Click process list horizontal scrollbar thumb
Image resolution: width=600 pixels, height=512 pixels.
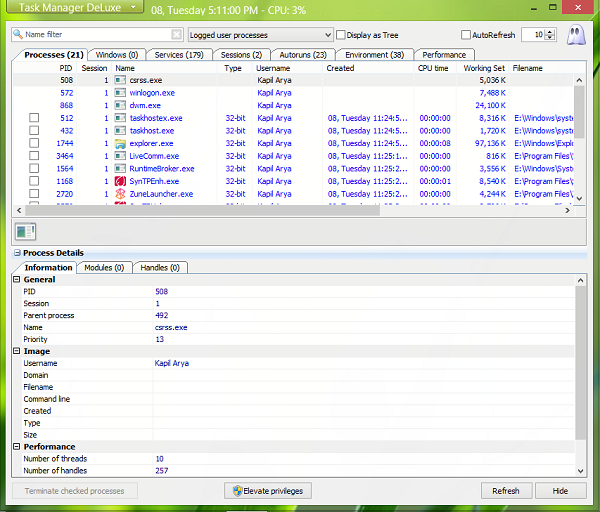click(202, 210)
